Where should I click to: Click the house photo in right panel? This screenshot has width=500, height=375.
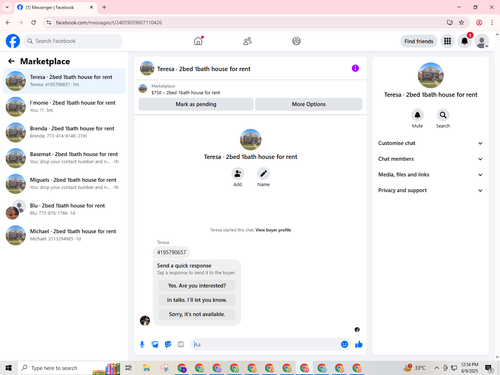click(430, 75)
